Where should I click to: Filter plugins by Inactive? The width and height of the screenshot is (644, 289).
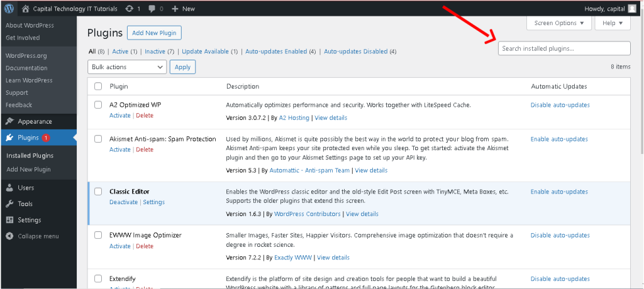(x=154, y=52)
